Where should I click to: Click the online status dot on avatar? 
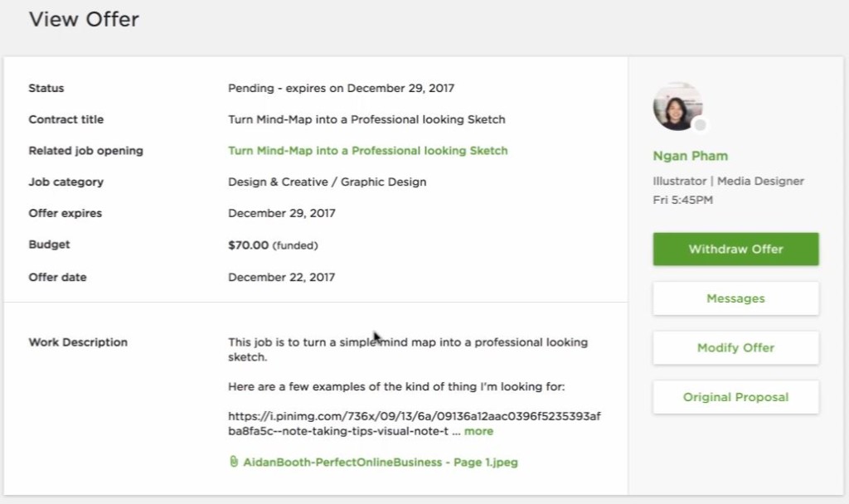click(700, 125)
